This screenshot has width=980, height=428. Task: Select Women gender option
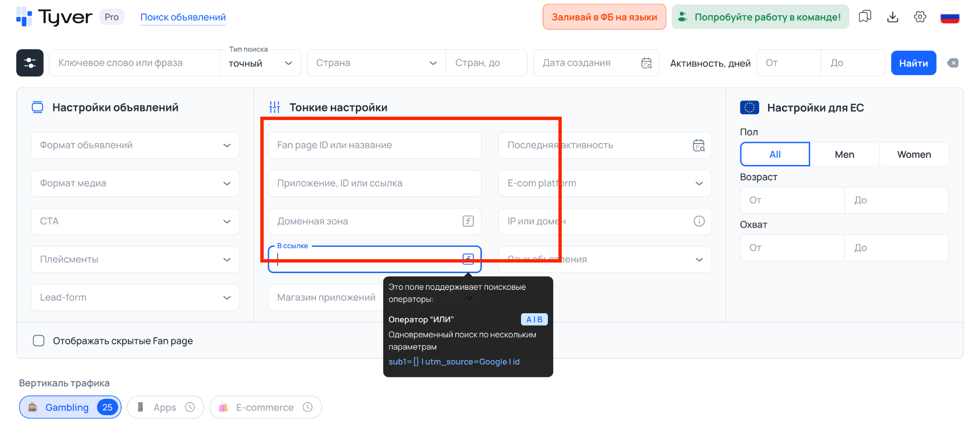(x=914, y=154)
